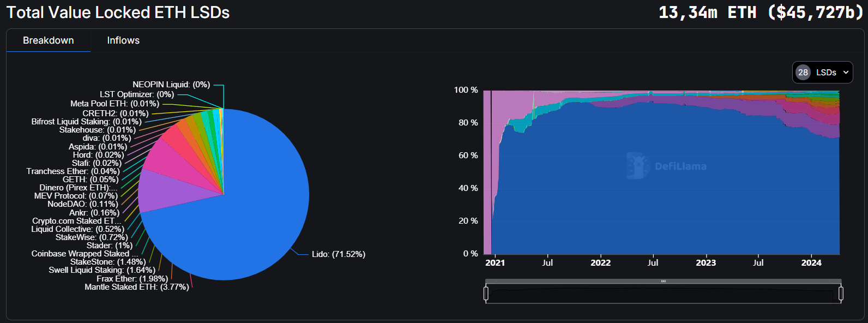Click the "20 %" y-axis label
This screenshot has height=323, width=868.
[x=468, y=221]
